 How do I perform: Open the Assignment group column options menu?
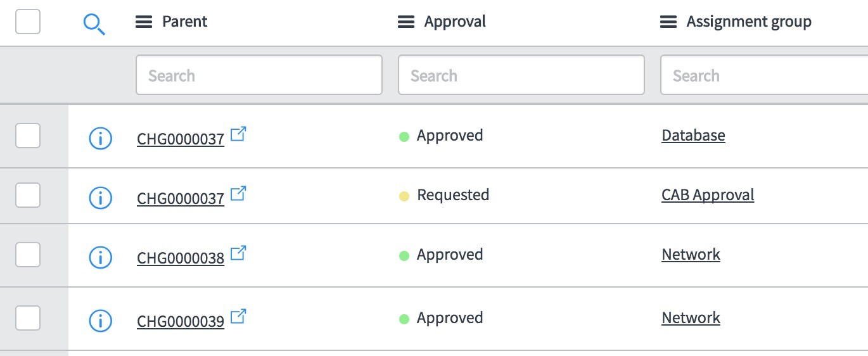[668, 22]
